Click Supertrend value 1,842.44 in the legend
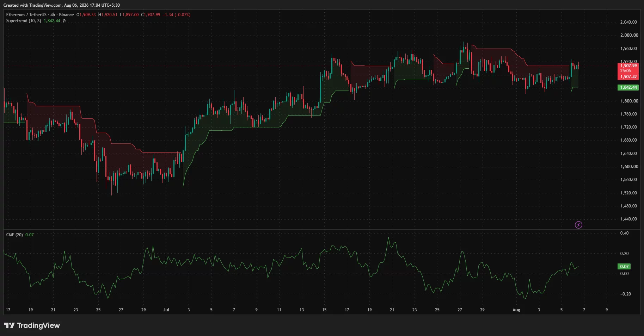Viewport: 644px width, 336px height. coord(52,21)
